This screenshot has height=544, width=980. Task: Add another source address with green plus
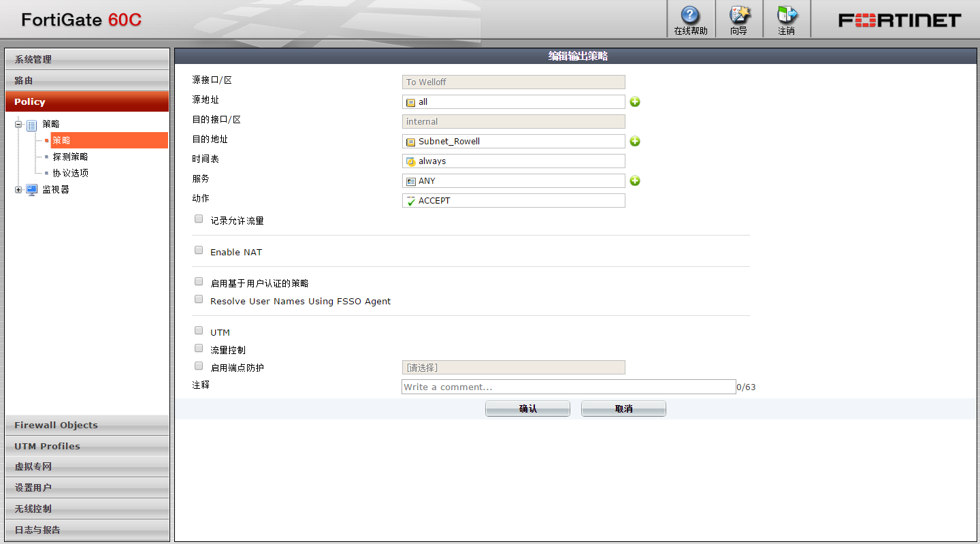click(x=635, y=102)
